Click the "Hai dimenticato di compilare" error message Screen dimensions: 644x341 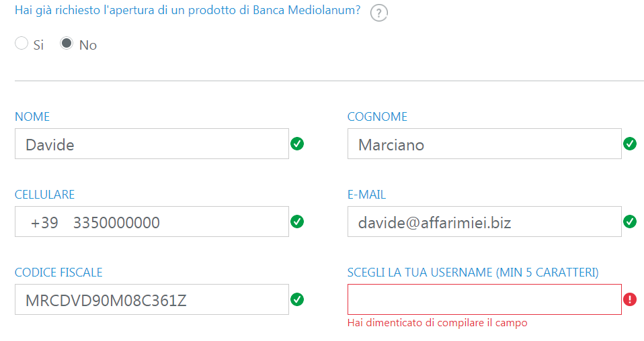coord(437,323)
